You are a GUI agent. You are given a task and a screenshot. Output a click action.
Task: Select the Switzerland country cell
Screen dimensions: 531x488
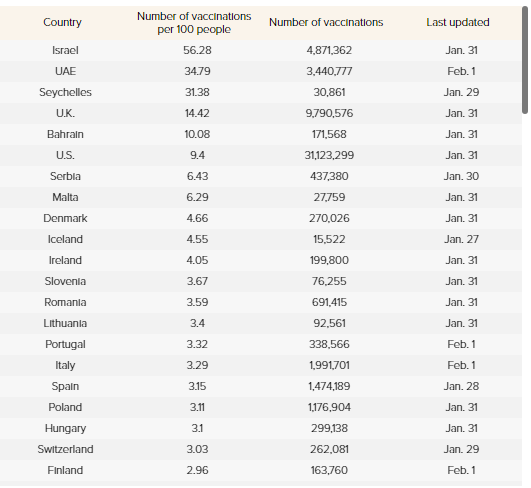pos(65,449)
